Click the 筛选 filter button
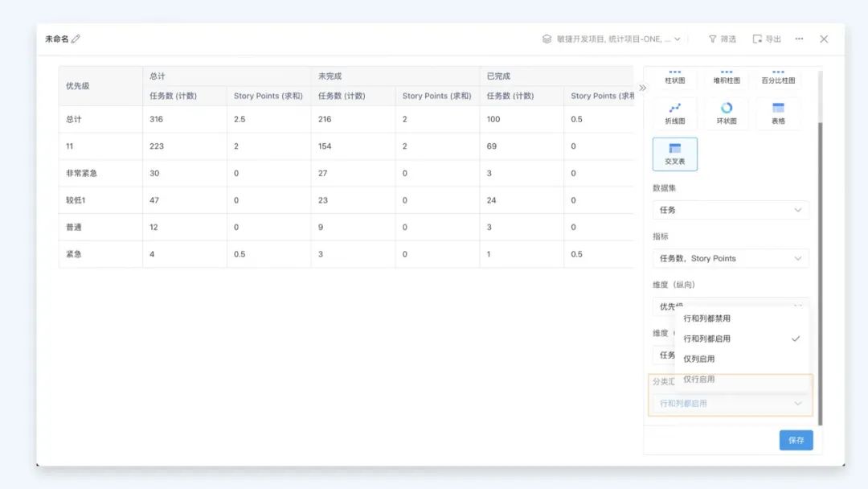 click(722, 39)
